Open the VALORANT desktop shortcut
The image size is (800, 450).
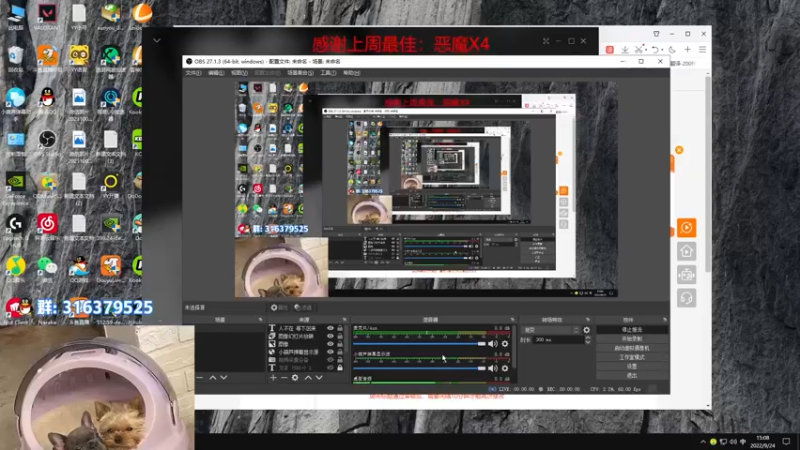point(47,16)
